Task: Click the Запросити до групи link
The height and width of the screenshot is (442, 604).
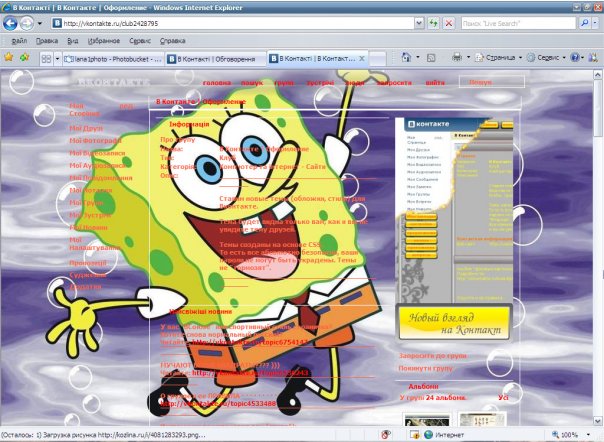Action: (x=433, y=356)
